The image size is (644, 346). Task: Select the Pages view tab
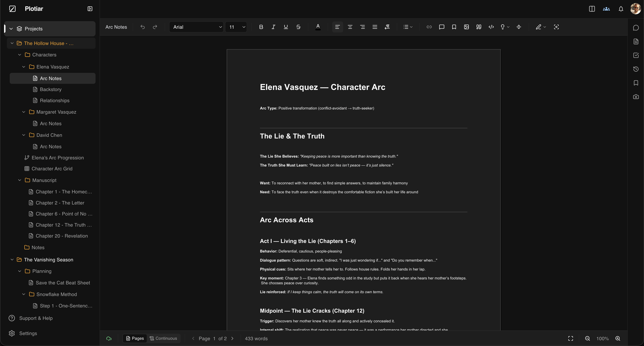pos(135,338)
